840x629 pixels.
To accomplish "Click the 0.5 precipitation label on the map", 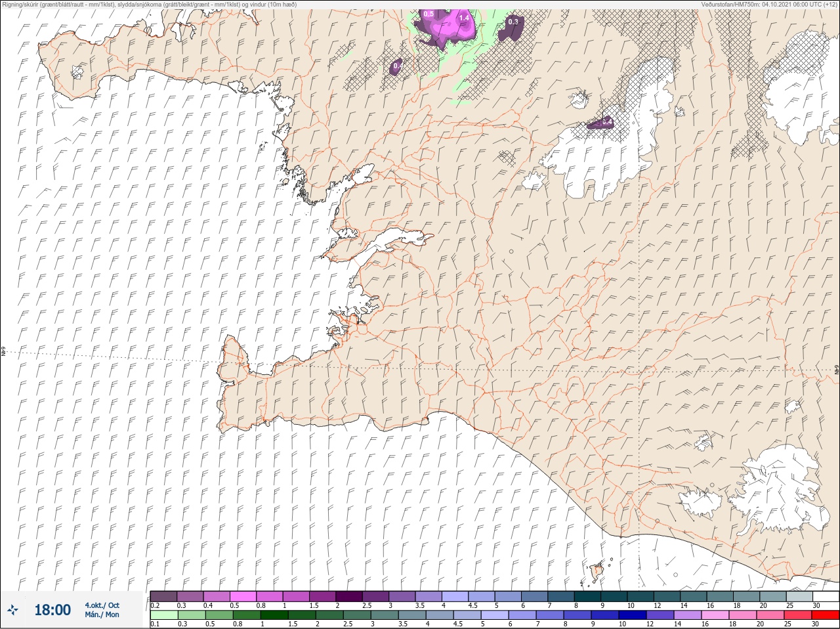I will (x=429, y=14).
